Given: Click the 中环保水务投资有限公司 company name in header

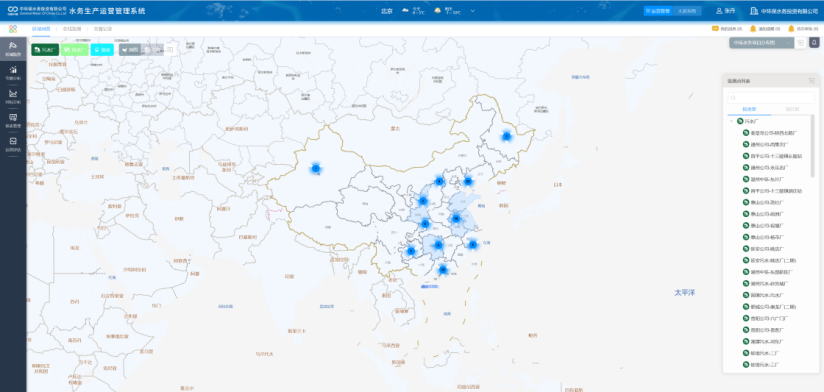Looking at the screenshot, I should tap(790, 11).
